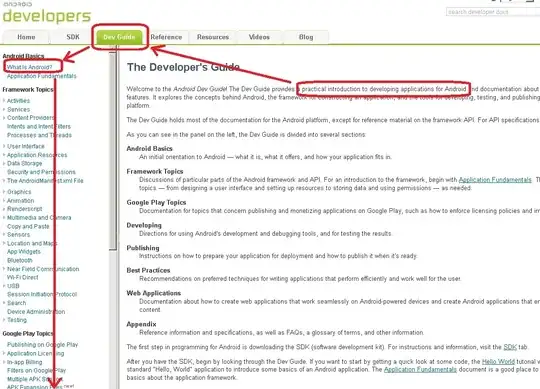This screenshot has width=540, height=389.
Task: Switch to the SDK tab
Action: click(x=73, y=37)
